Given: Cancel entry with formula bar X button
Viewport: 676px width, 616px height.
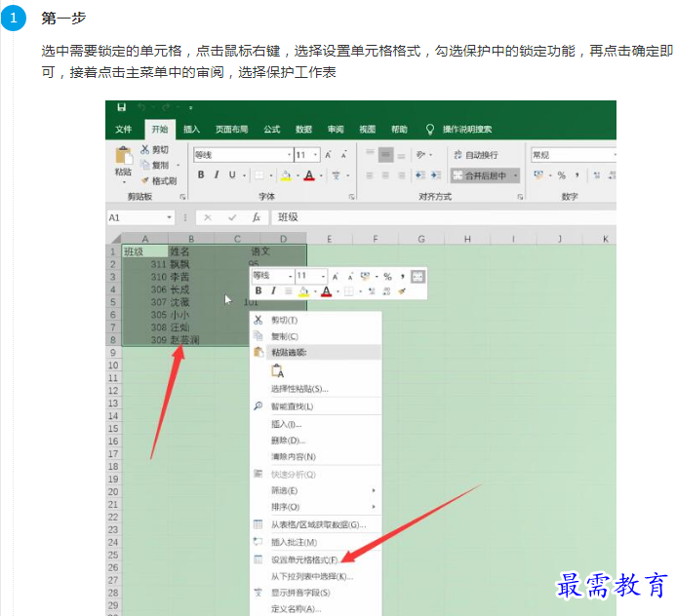Looking at the screenshot, I should tap(208, 217).
